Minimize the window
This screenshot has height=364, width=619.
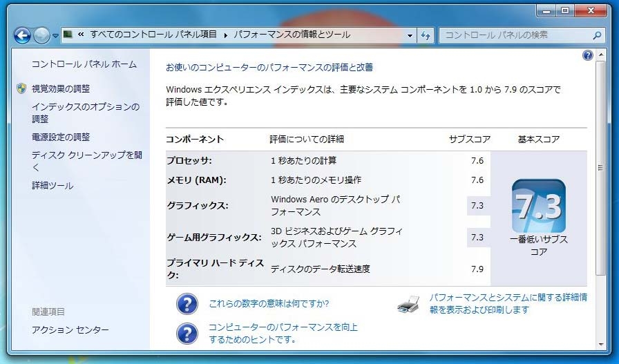546,10
